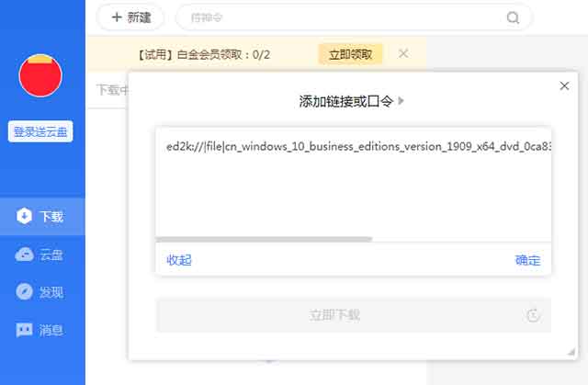Open the 云盘 cloud drive section
Viewport: 588px width, 385px height.
click(42, 255)
